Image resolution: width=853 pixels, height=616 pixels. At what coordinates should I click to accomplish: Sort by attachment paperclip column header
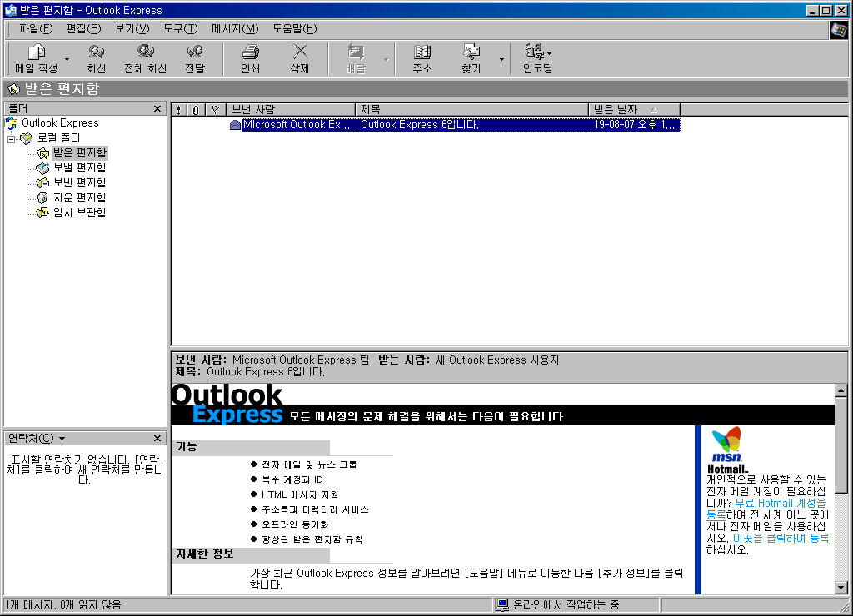point(195,110)
